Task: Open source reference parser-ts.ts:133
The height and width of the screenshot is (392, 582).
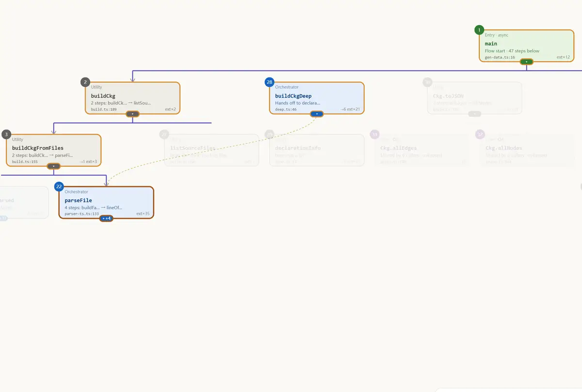Action: tap(81, 213)
